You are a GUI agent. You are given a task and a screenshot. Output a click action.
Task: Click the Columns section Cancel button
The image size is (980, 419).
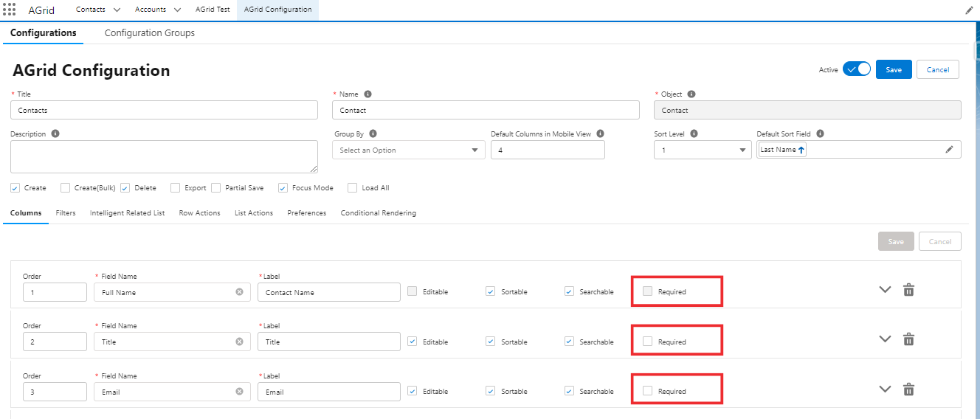940,241
